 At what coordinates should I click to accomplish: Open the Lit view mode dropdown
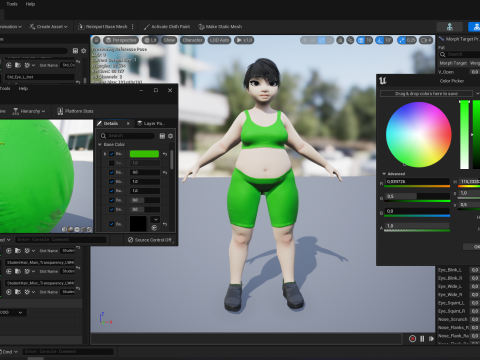coord(150,40)
